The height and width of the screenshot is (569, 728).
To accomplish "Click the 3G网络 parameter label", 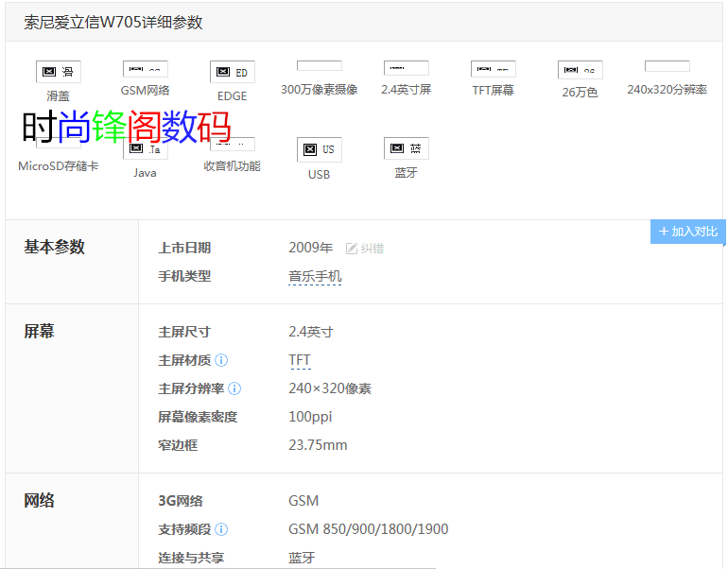I will click(181, 501).
